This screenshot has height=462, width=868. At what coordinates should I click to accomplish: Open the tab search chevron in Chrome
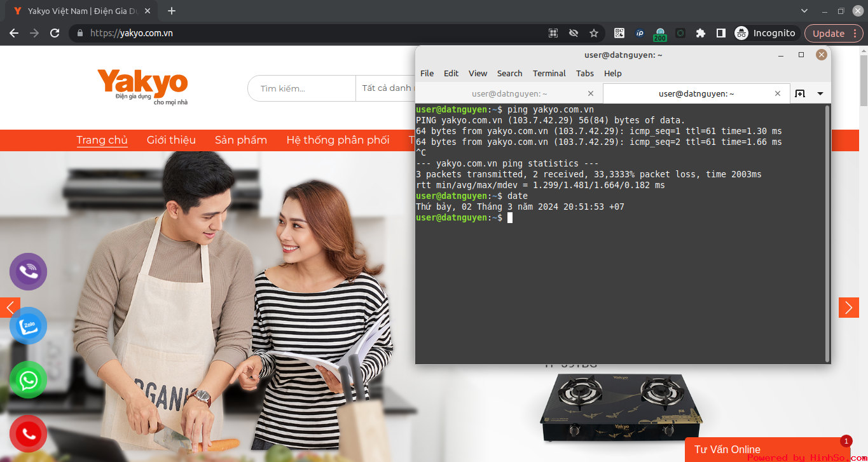804,11
